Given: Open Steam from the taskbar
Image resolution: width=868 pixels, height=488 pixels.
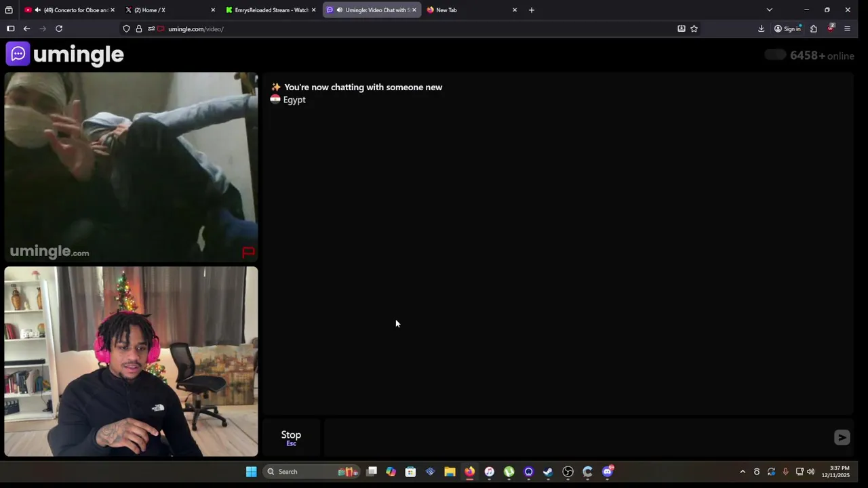Looking at the screenshot, I should tap(548, 472).
